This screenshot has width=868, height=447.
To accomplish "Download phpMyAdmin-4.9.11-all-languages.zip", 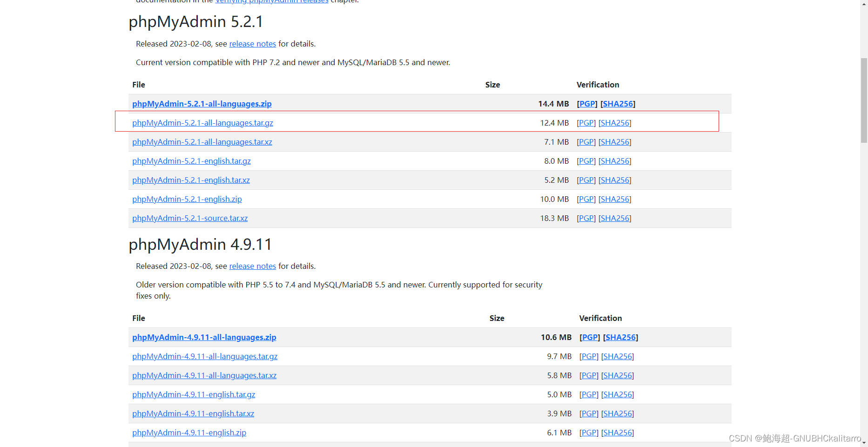I will pyautogui.click(x=204, y=337).
